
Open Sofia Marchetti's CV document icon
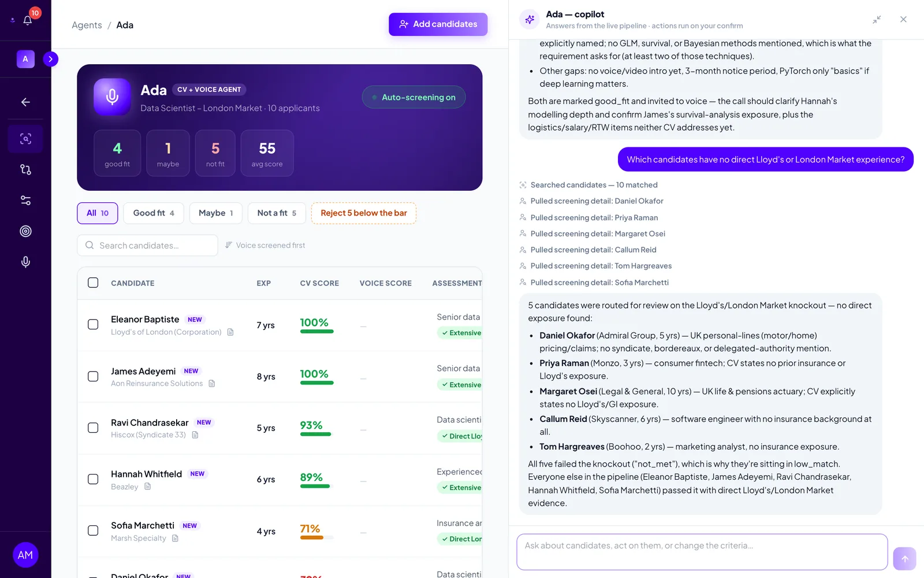(x=175, y=539)
